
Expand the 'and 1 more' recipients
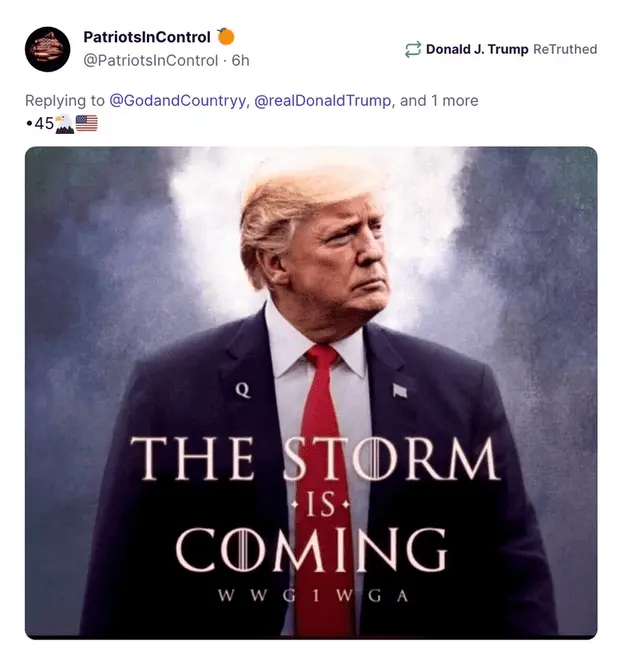pos(439,101)
